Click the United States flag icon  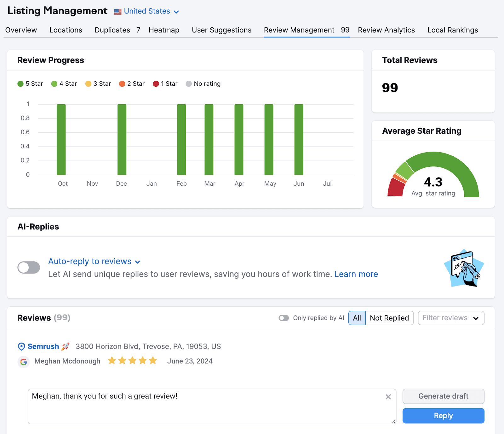coord(117,11)
